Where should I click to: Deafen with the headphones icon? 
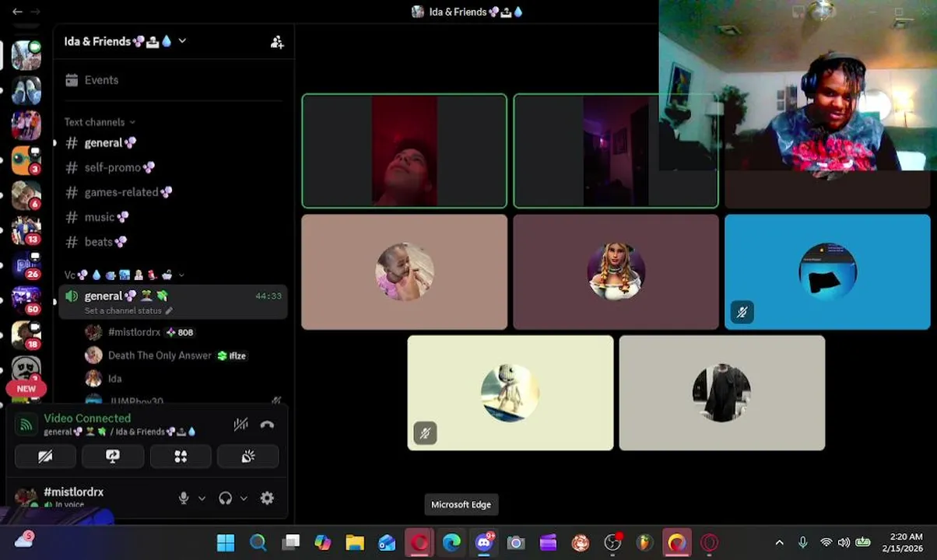tap(226, 499)
